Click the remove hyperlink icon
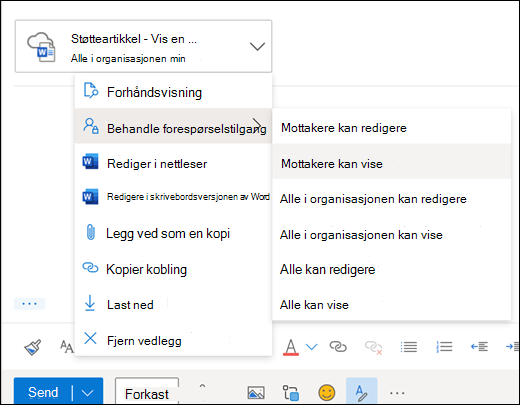Viewport: 520px width, 405px height. point(373,347)
